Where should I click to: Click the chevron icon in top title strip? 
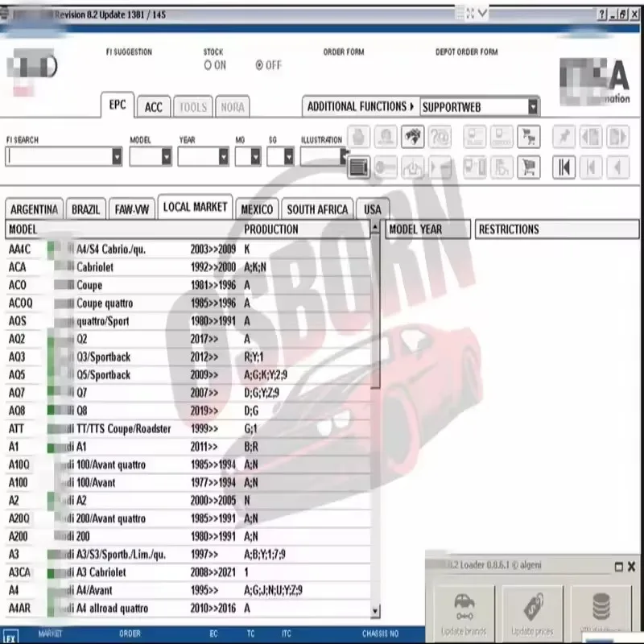click(x=483, y=14)
